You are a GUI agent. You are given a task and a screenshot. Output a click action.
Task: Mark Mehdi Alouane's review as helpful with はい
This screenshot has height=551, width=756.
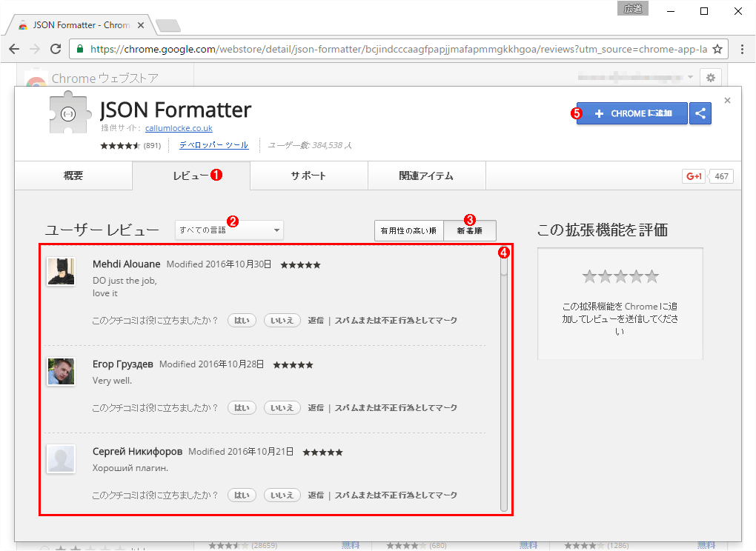click(242, 320)
